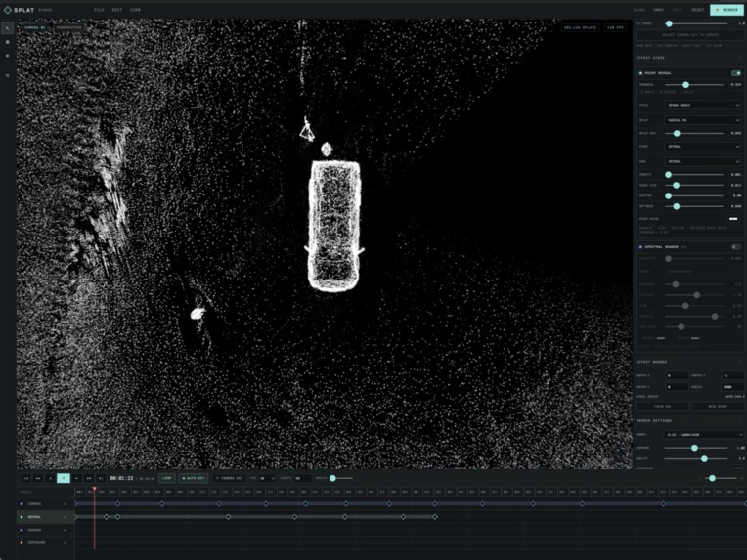Open the render Format dropdown
Image resolution: width=747 pixels, height=560 pixels.
click(703, 434)
